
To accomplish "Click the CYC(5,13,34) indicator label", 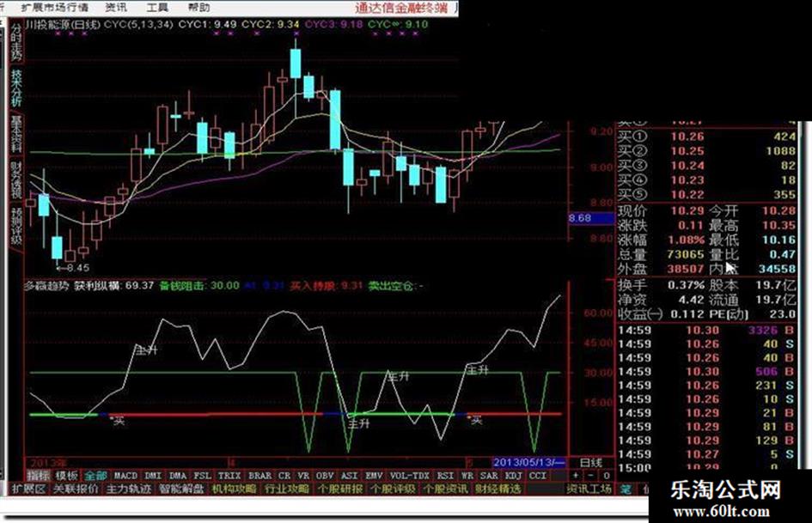I will point(138,24).
